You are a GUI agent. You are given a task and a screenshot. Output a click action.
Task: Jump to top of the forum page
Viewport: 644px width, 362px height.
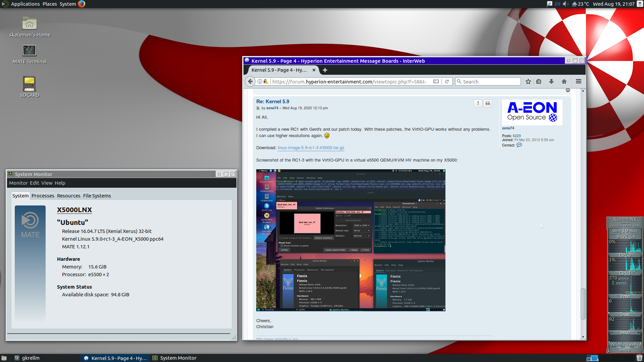pyautogui.click(x=568, y=90)
